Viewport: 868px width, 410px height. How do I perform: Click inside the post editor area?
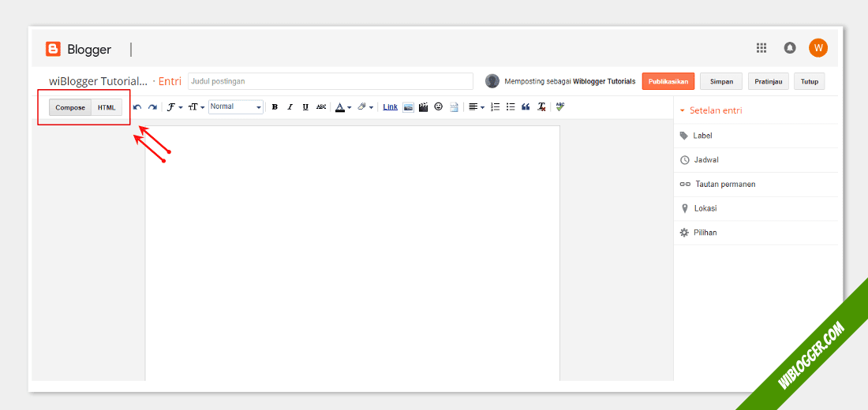[353, 253]
